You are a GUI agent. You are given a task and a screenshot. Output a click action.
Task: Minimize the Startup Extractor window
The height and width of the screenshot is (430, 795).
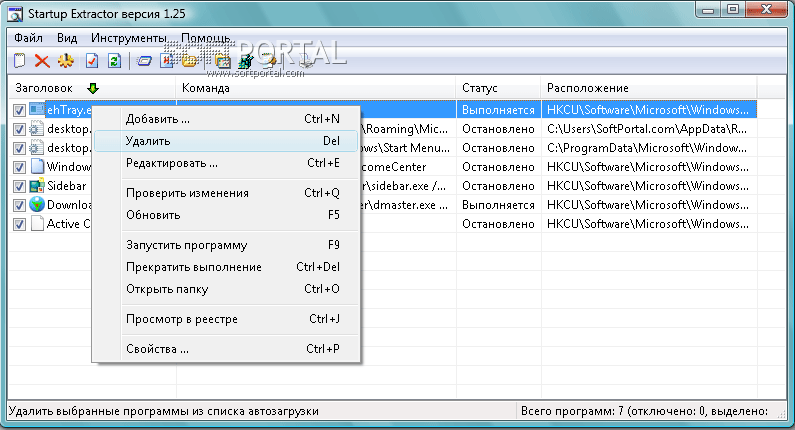click(708, 10)
